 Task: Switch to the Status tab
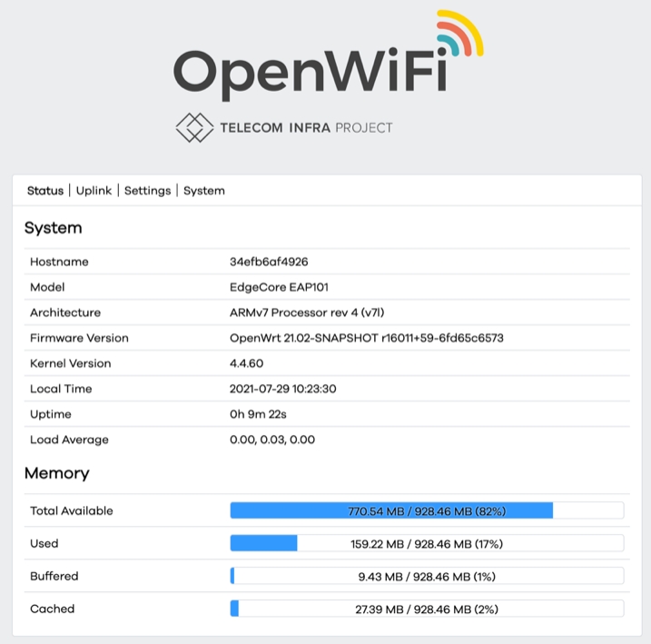pos(45,191)
